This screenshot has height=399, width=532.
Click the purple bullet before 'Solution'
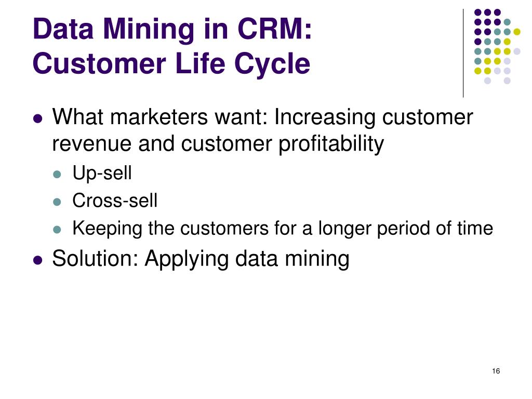[x=38, y=261]
